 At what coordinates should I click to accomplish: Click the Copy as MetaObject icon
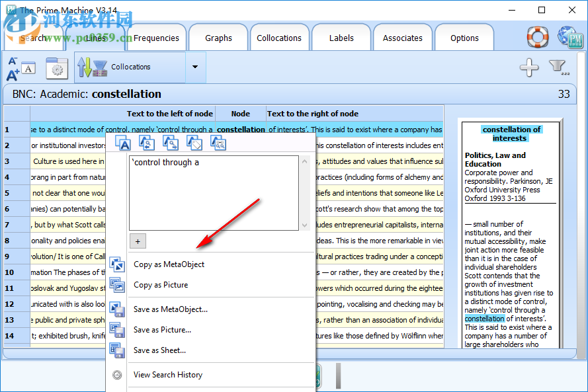(x=117, y=264)
